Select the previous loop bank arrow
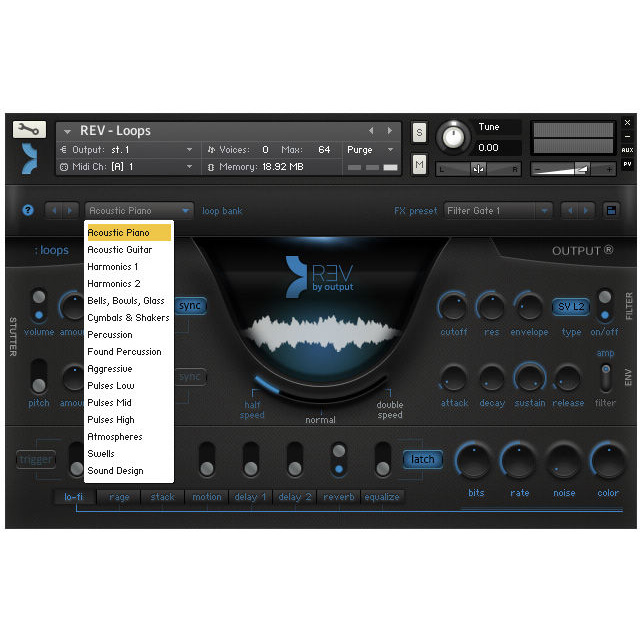Image resolution: width=642 pixels, height=642 pixels. 54,211
